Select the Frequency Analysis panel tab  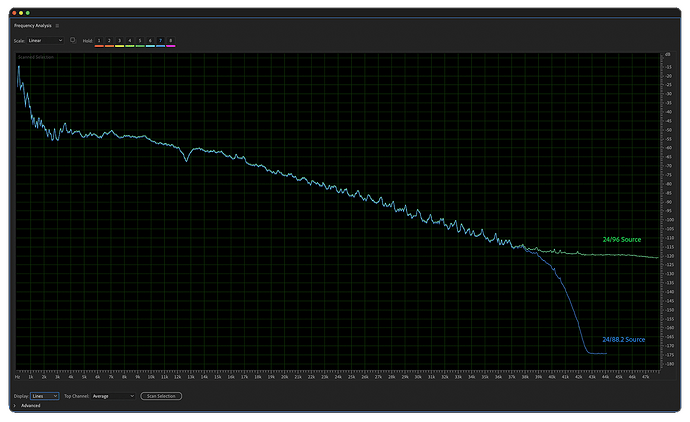[33, 26]
